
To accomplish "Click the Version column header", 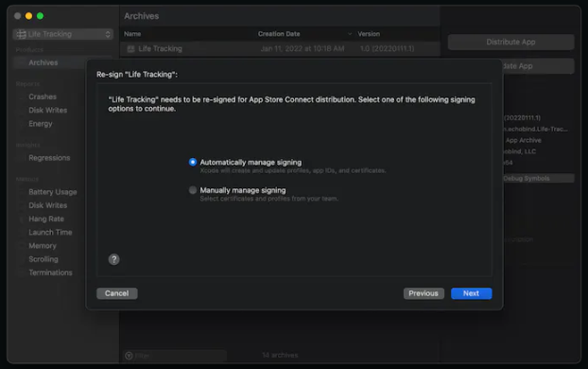I will [369, 34].
